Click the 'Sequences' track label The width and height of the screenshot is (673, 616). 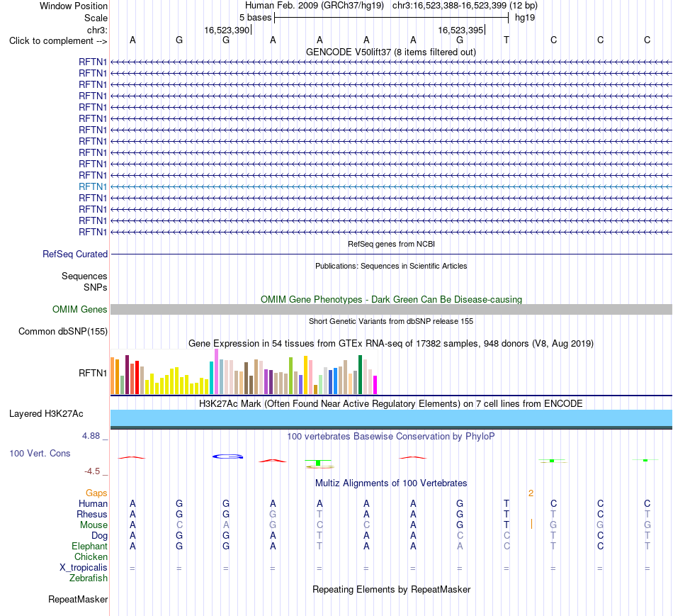84,276
